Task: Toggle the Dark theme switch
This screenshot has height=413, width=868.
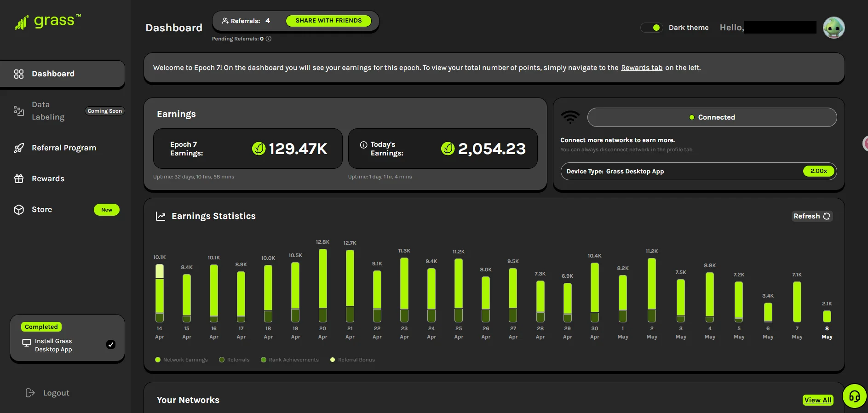Action: coord(652,28)
